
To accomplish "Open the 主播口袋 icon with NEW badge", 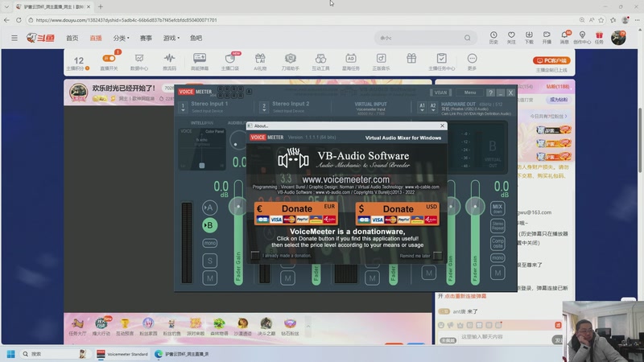I will tap(230, 62).
